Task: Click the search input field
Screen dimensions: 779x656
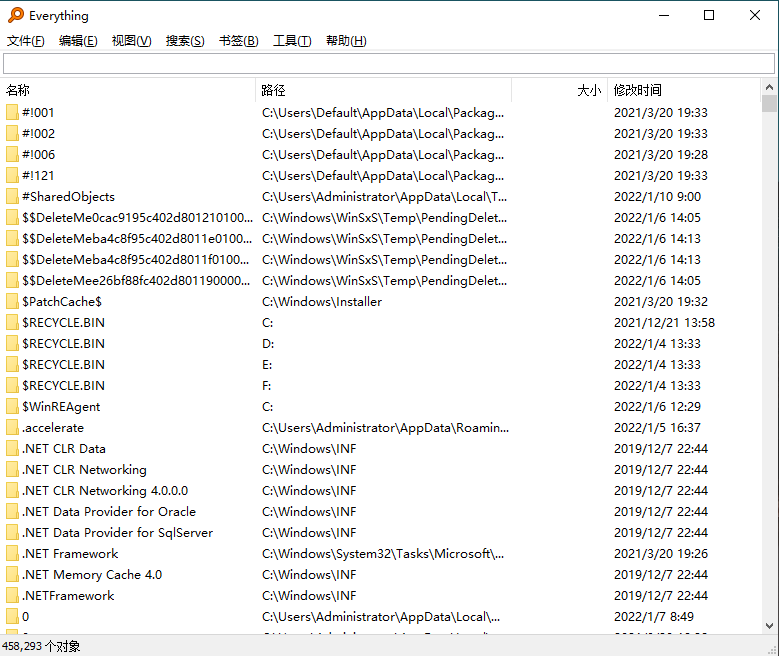Action: click(x=389, y=63)
